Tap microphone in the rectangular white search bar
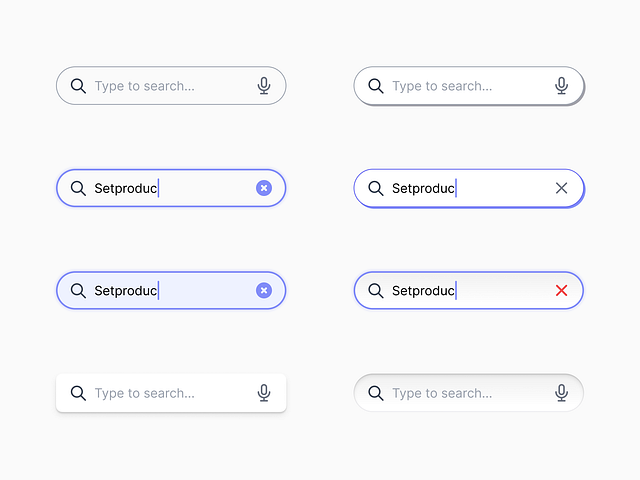The width and height of the screenshot is (640, 480). click(x=264, y=393)
